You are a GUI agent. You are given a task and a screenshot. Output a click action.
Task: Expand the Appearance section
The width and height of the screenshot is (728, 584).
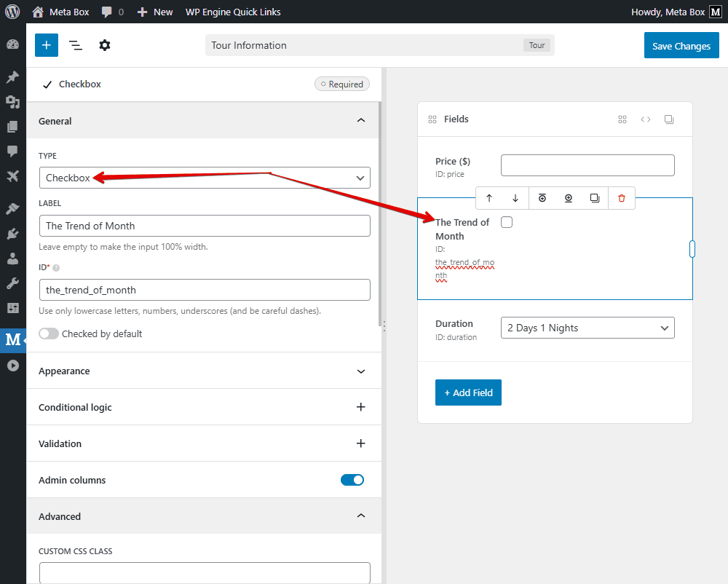point(204,371)
